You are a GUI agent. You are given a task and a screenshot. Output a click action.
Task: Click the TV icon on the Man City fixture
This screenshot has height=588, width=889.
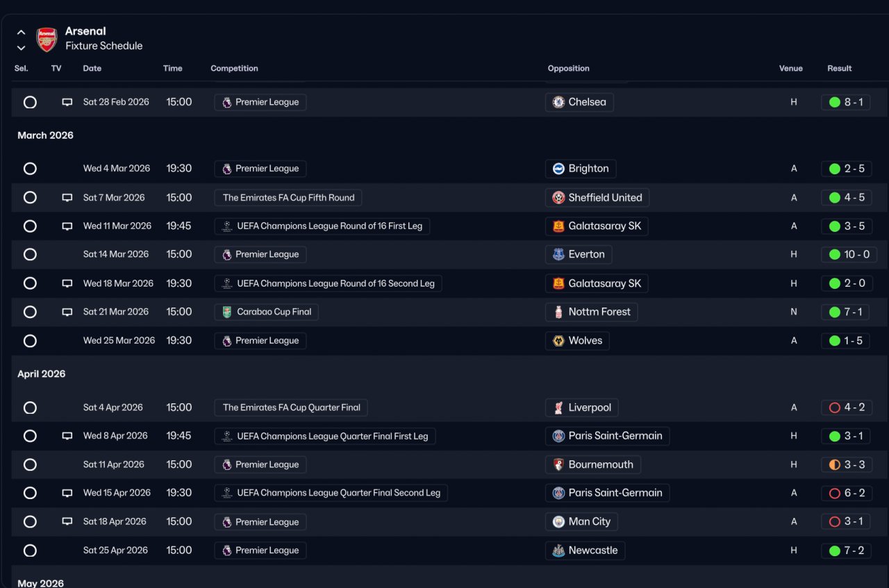coord(67,521)
